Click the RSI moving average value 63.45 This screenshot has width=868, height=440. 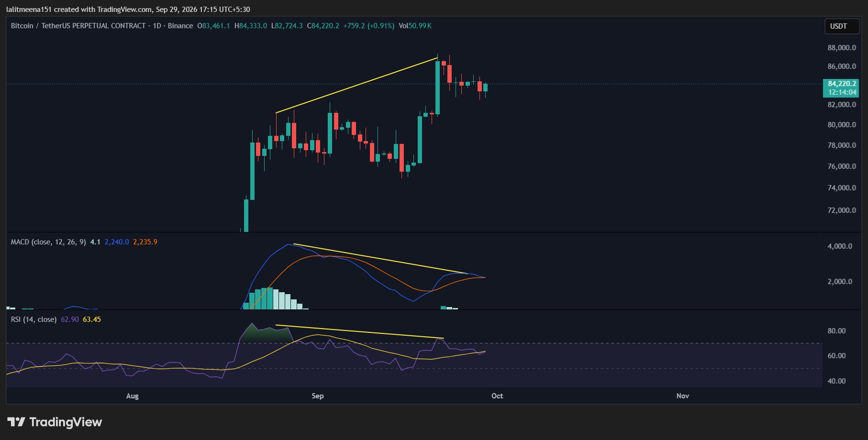[x=92, y=319]
